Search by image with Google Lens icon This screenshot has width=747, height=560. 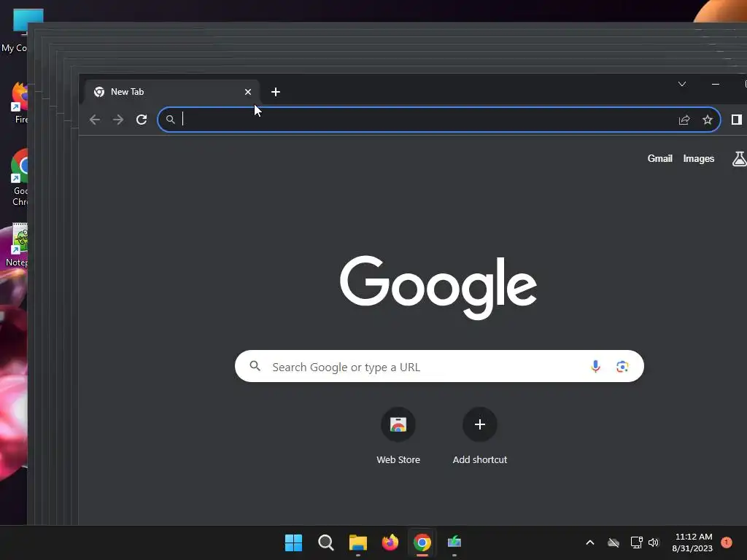click(x=622, y=366)
